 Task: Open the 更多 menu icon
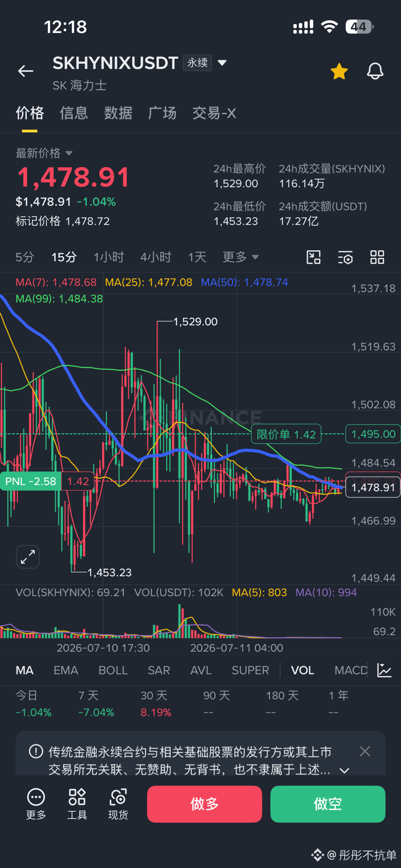click(36, 804)
